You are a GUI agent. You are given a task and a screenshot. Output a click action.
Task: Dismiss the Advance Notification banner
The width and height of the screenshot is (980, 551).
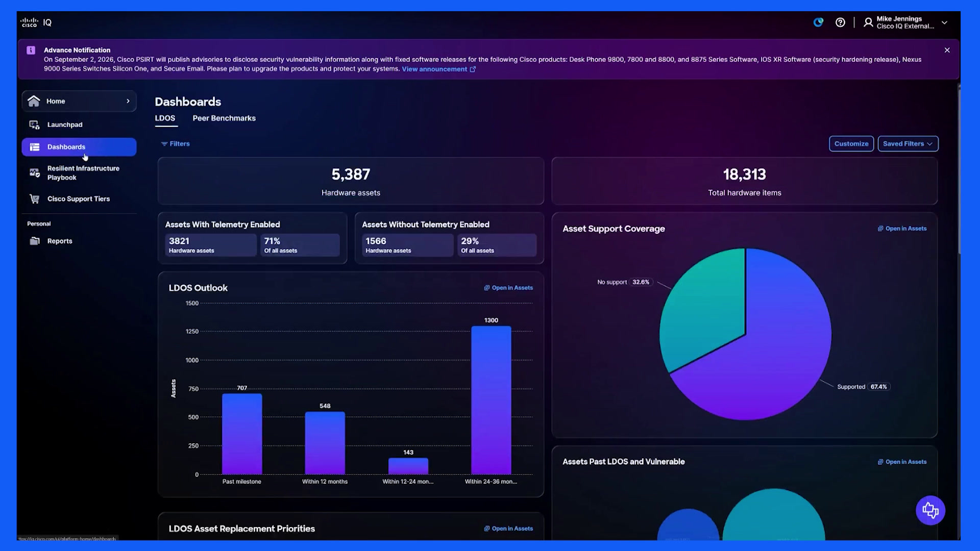tap(947, 50)
